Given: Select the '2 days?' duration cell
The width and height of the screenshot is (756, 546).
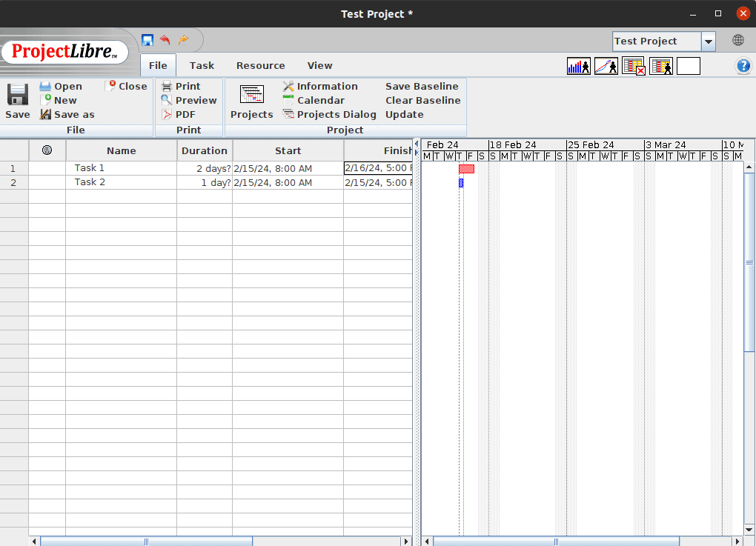Looking at the screenshot, I should point(205,168).
